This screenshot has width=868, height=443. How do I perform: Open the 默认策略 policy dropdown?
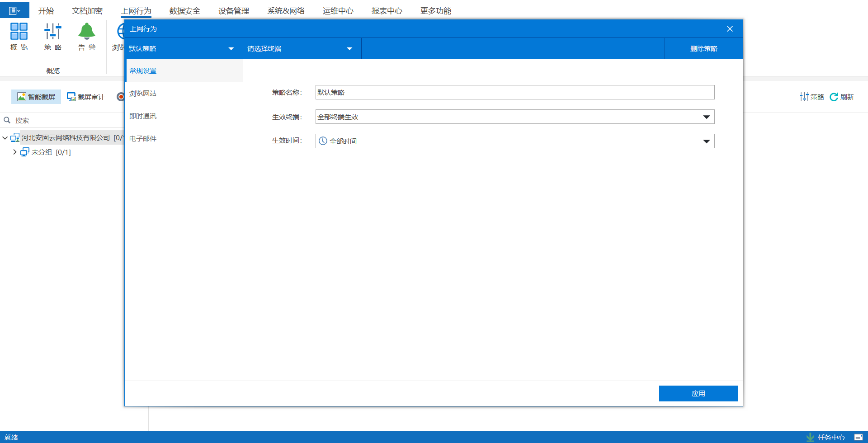point(231,49)
